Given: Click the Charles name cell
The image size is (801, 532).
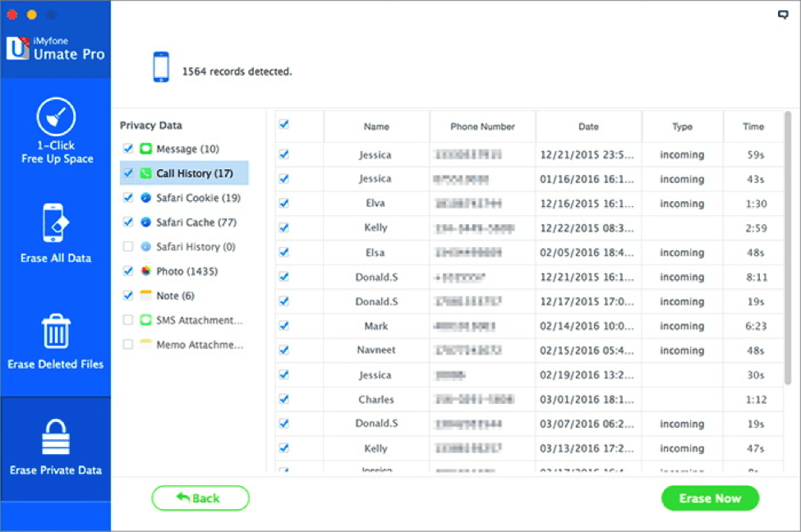Looking at the screenshot, I should point(376,399).
